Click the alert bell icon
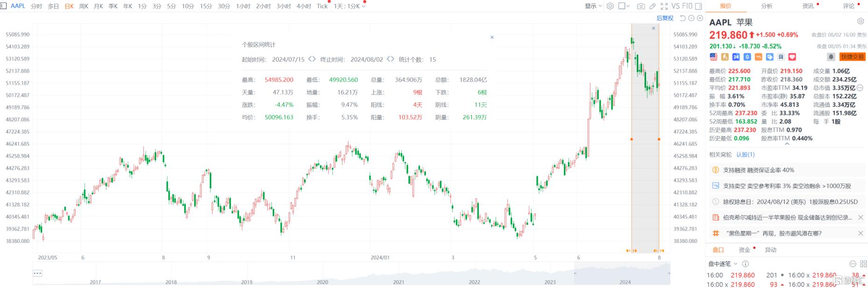 pyautogui.click(x=831, y=57)
